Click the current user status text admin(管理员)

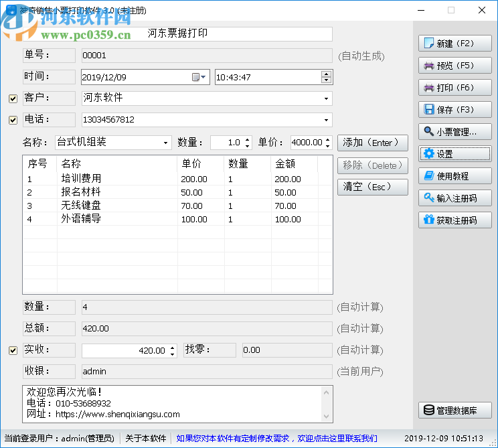(88, 439)
